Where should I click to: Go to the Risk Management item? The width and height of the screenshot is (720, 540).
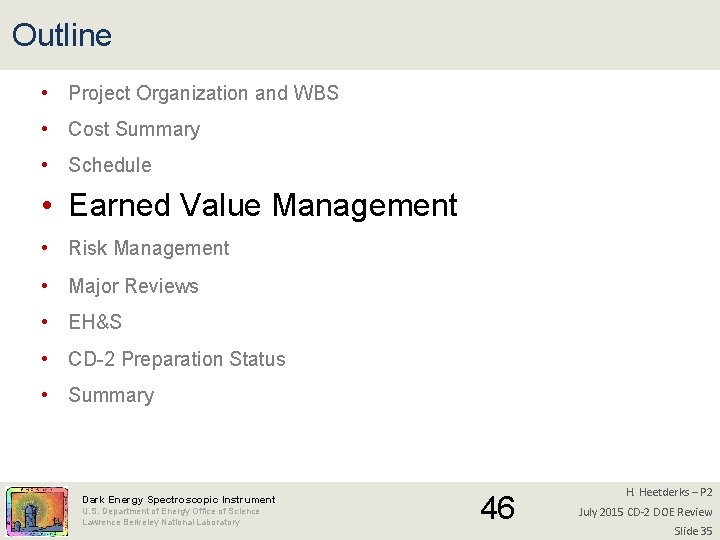(x=149, y=248)
